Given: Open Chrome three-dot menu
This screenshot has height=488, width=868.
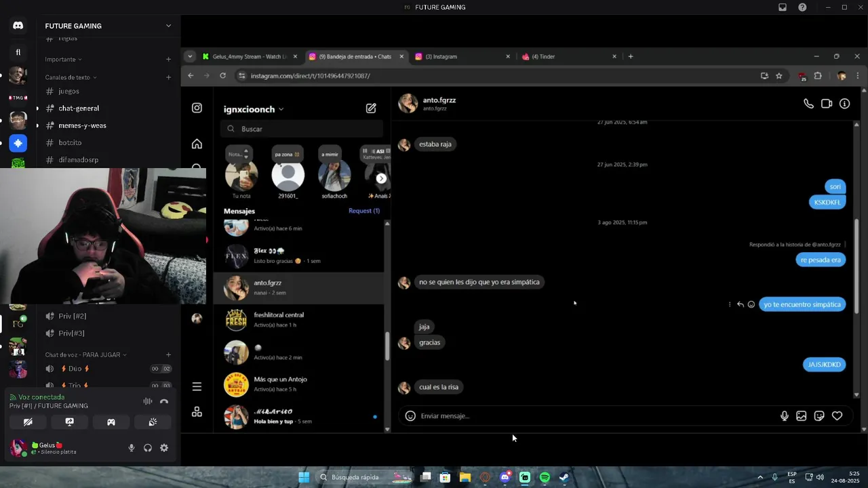Looking at the screenshot, I should click(x=858, y=76).
